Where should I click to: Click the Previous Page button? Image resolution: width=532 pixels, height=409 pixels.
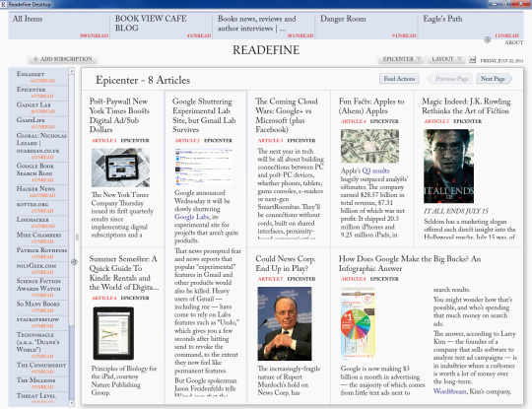click(x=449, y=79)
